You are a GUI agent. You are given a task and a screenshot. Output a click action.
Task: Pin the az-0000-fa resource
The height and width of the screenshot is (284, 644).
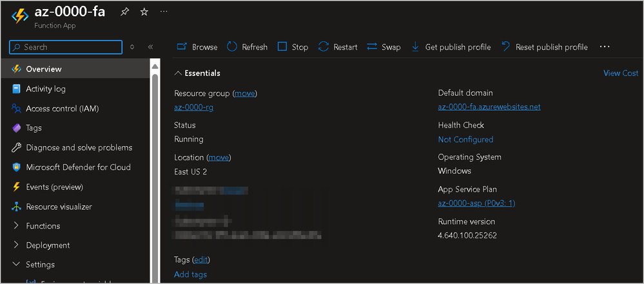coord(124,12)
